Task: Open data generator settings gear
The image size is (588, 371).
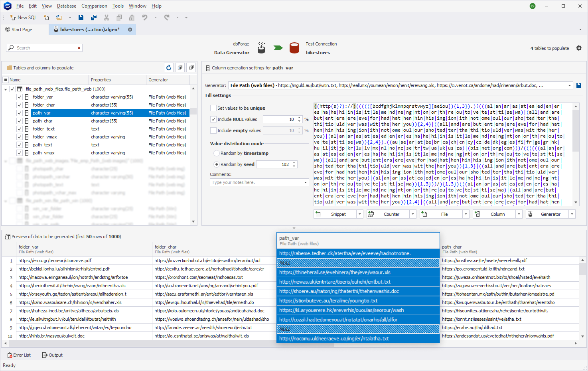Action: point(579,48)
